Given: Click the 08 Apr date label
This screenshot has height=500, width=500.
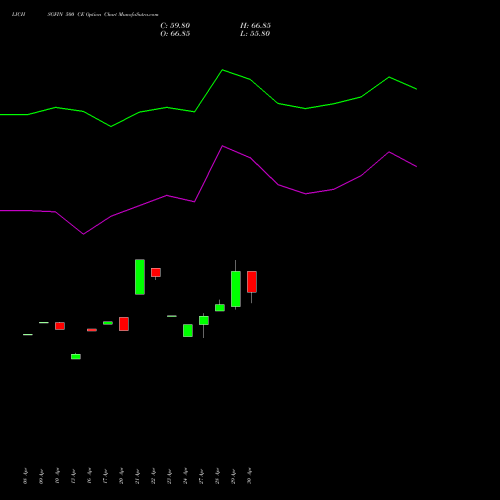Looking at the screenshot, I should pos(26,476).
